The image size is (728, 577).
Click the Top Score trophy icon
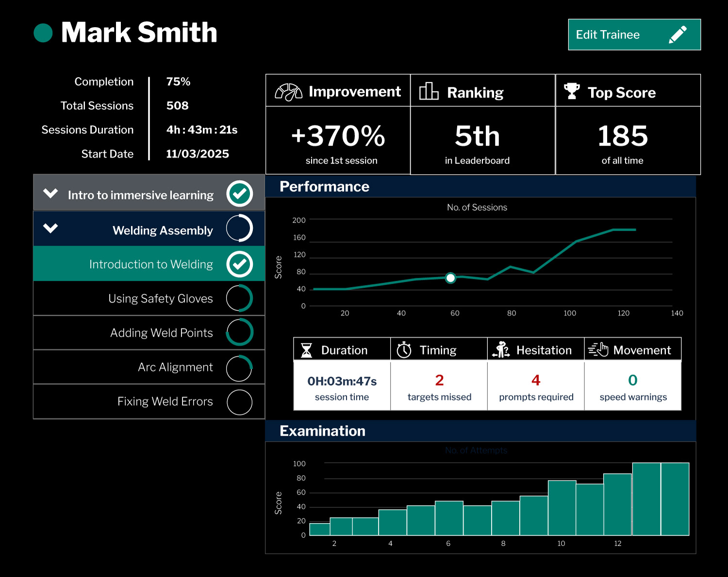point(573,90)
